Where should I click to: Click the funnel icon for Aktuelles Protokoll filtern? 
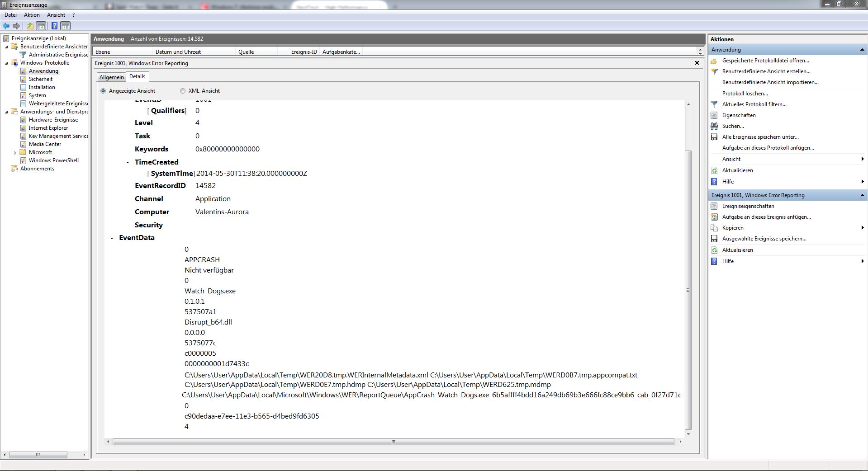click(x=714, y=104)
